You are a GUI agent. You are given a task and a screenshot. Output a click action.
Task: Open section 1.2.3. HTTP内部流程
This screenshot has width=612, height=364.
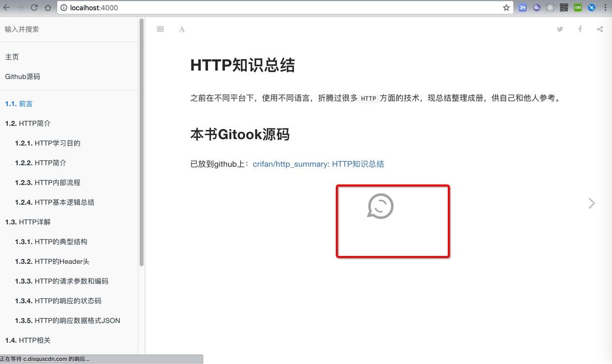click(x=47, y=182)
